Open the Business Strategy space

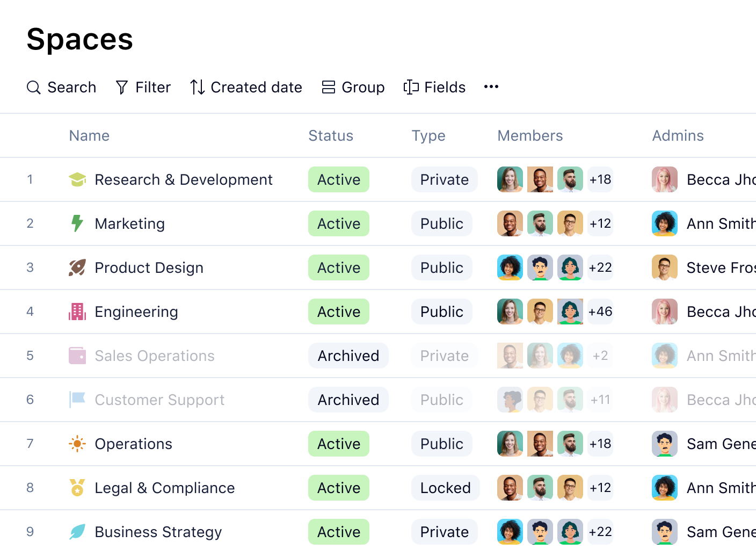tap(158, 532)
